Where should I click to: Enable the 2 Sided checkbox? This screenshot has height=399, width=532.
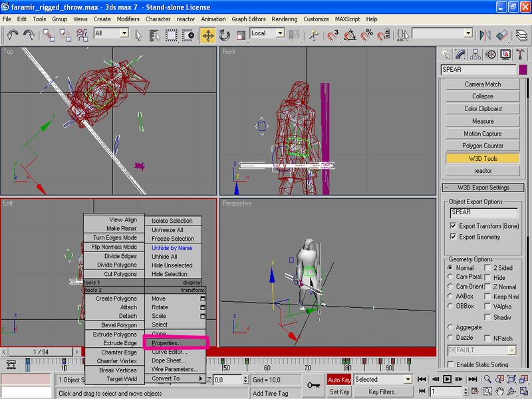(487, 268)
